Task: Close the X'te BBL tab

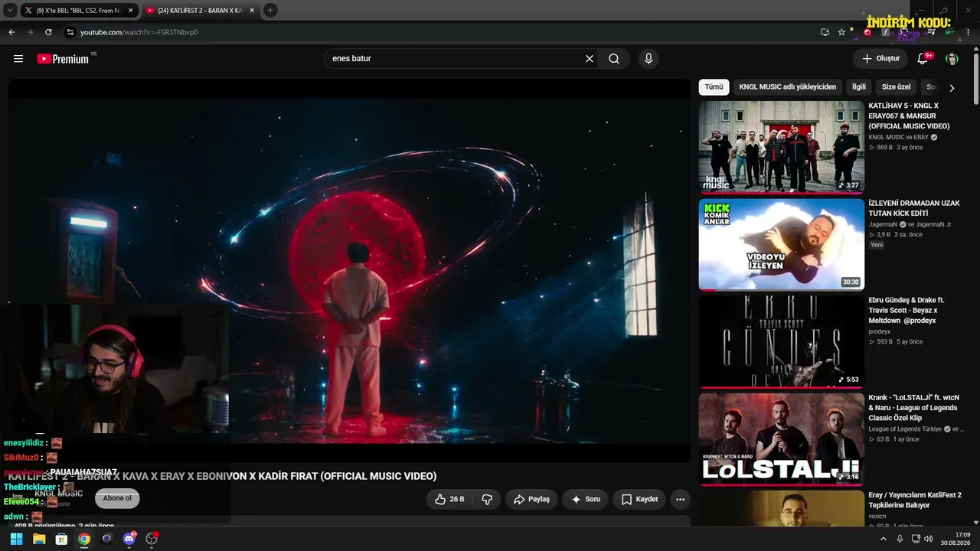Action: [x=129, y=11]
